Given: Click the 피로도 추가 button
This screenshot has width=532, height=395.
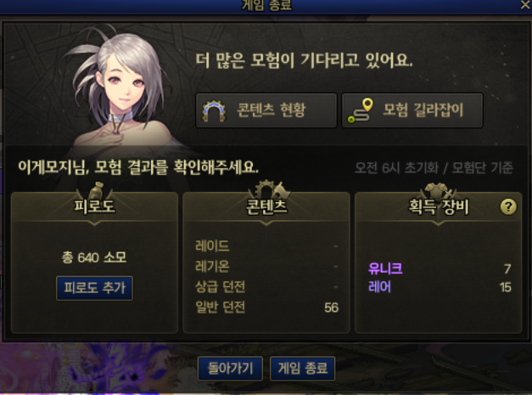Looking at the screenshot, I should pyautogui.click(x=94, y=288).
